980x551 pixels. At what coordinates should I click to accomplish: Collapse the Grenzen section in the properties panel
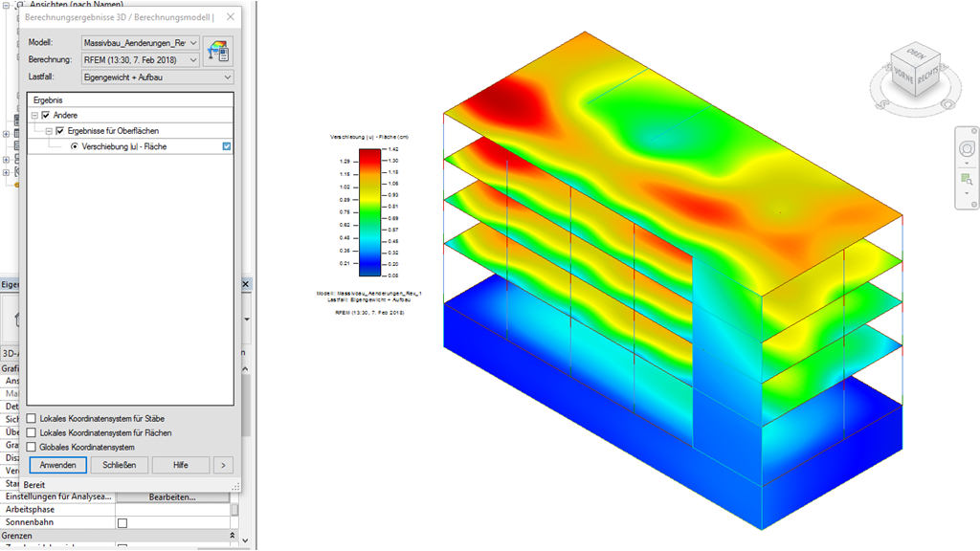(x=234, y=534)
